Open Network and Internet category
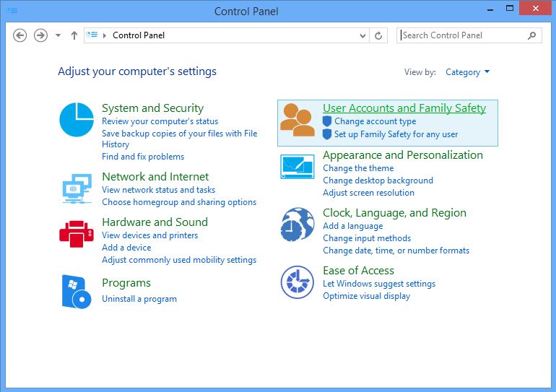Screen dimensions: 556x392 155,176
